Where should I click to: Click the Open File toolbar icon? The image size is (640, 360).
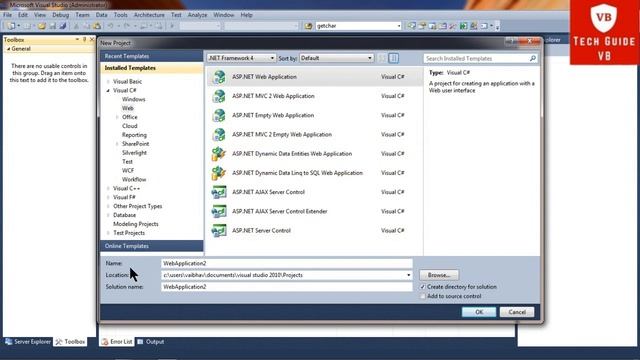(x=42, y=26)
